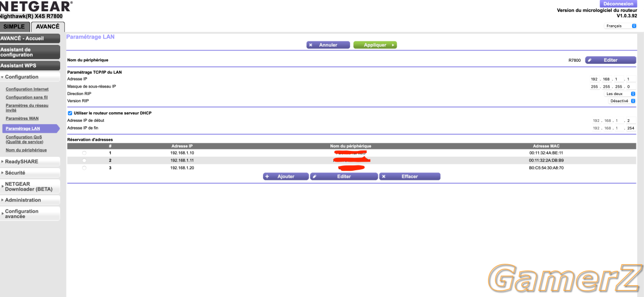Screen dimensions: 644x297
Task: Click the Adresse IP column header
Action: 182,146
